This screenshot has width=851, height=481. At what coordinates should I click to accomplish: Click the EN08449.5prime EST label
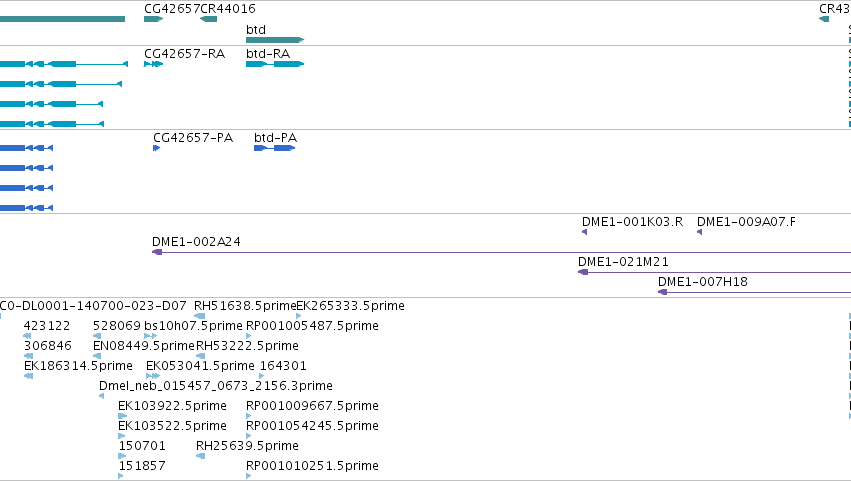[x=144, y=346]
